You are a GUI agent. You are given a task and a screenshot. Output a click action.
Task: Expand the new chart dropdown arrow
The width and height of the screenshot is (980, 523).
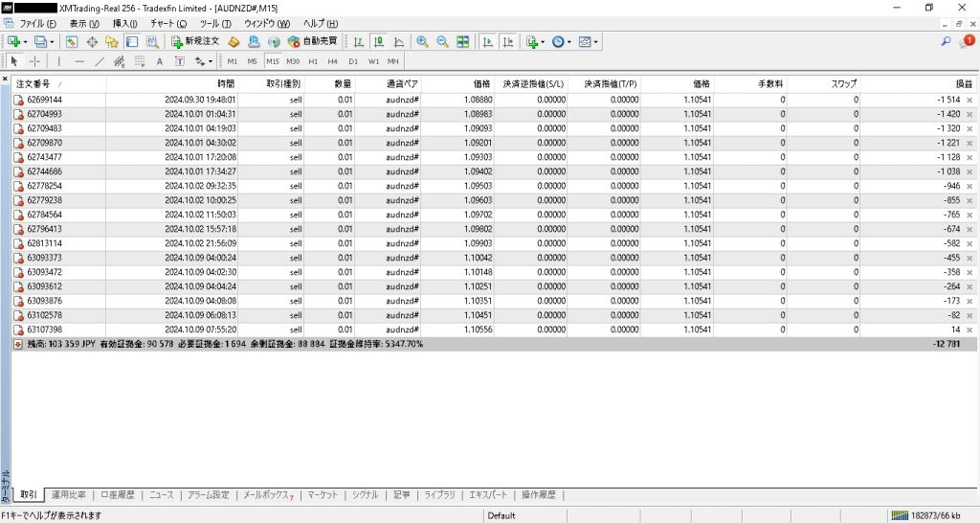pyautogui.click(x=26, y=42)
